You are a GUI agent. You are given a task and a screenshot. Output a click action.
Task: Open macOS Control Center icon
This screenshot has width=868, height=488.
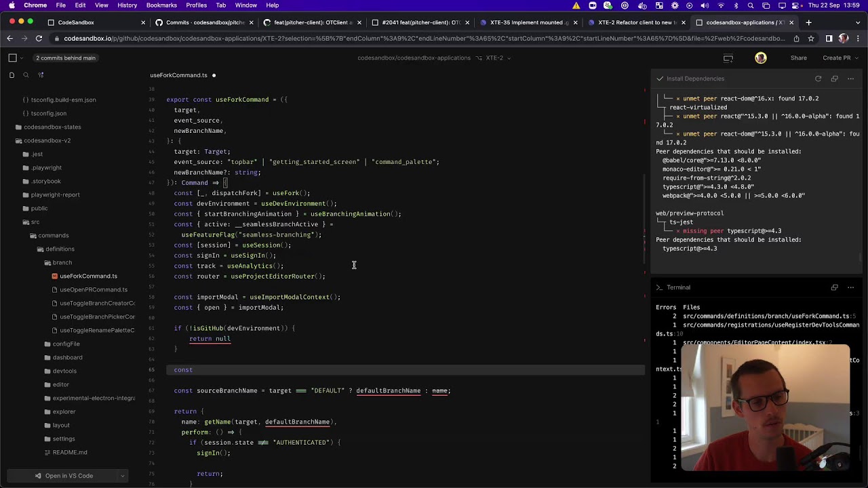pyautogui.click(x=794, y=5)
